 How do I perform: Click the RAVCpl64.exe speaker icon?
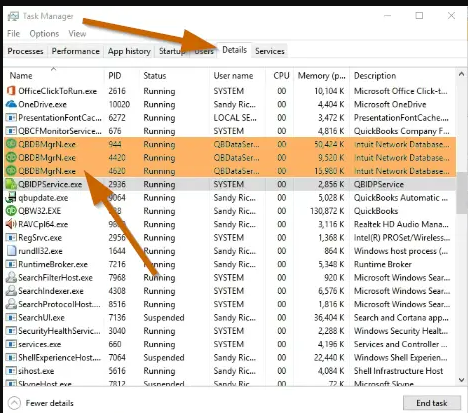[x=11, y=224]
